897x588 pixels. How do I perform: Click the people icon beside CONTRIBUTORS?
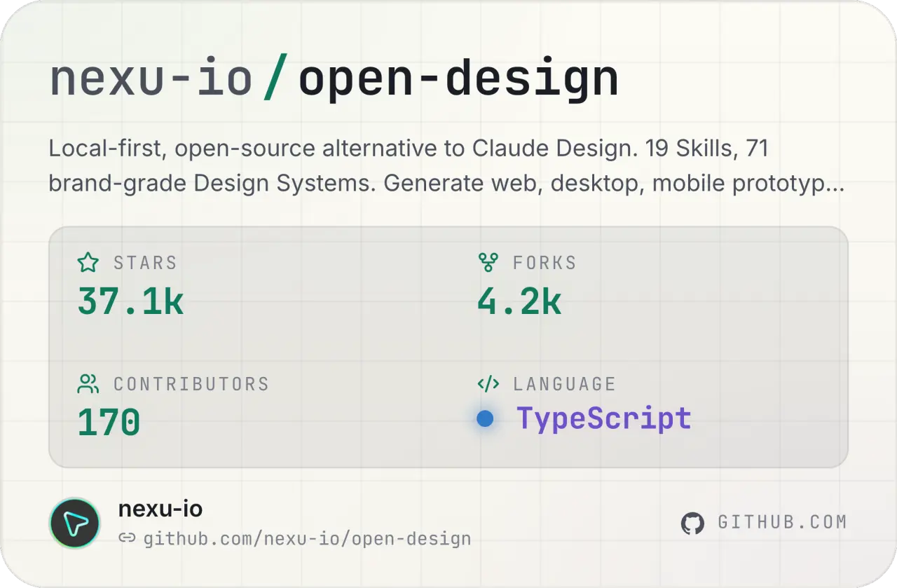coord(88,384)
